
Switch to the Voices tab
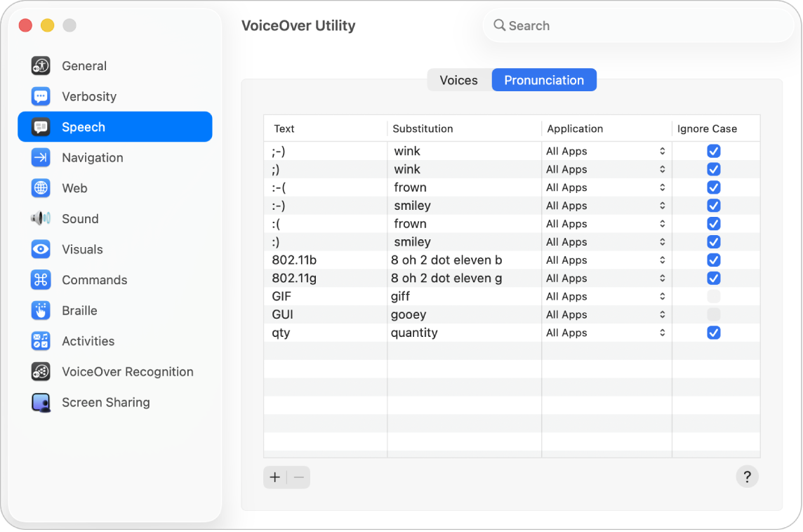(x=459, y=80)
